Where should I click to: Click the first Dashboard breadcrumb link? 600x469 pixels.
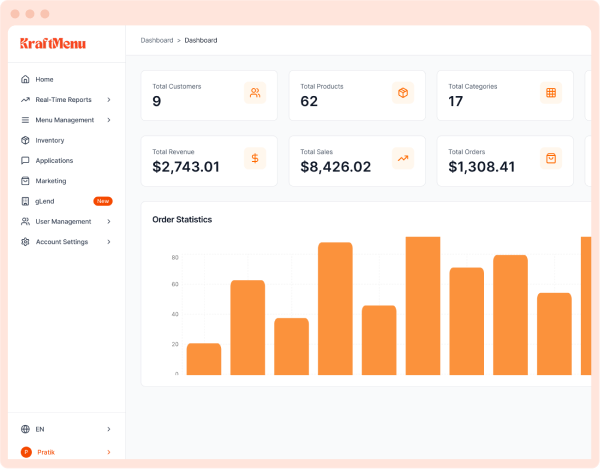(157, 40)
